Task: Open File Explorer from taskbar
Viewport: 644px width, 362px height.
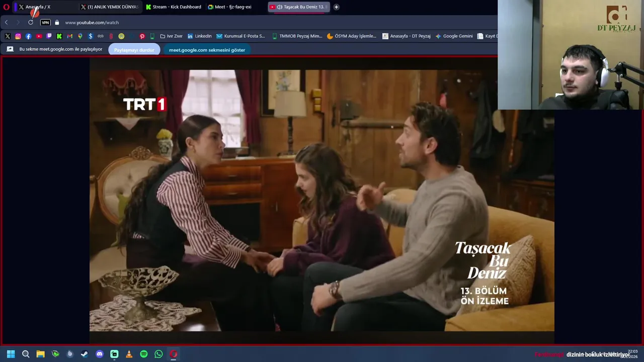Action: 40,354
